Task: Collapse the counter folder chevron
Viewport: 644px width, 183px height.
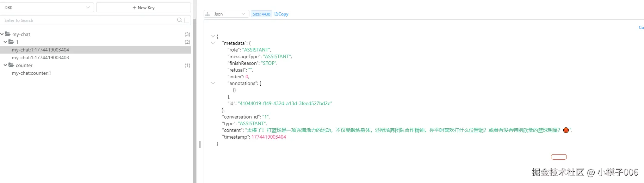Action: [5, 65]
